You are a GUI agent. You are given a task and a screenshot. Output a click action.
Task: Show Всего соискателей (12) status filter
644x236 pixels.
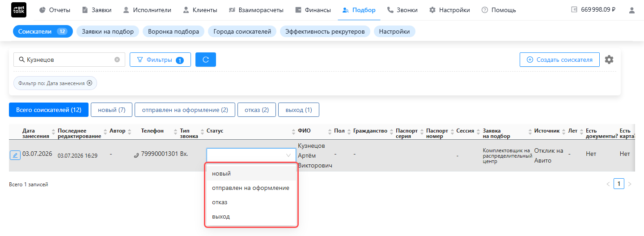[49, 110]
